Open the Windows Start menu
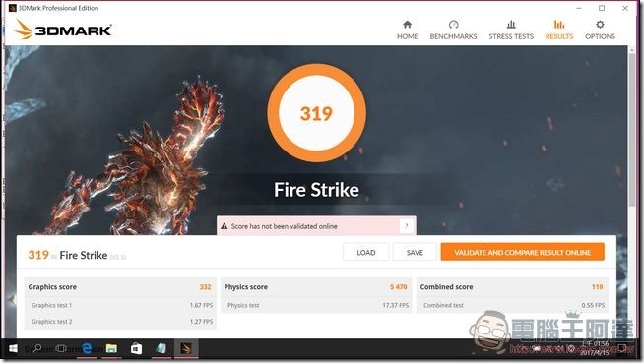 pos(13,348)
